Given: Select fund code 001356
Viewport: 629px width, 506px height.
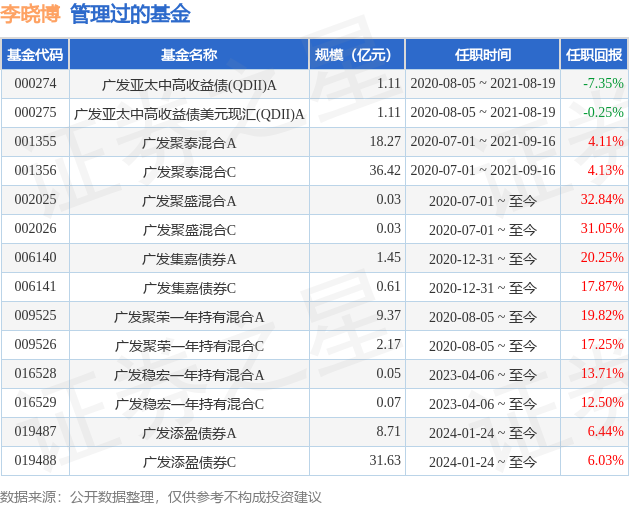Looking at the screenshot, I should pos(35,170).
